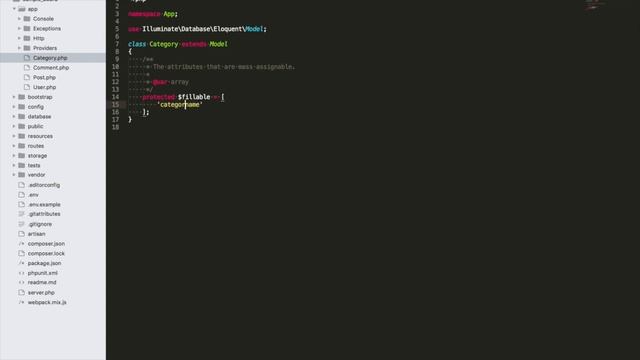
Task: Open Post.php in the sidebar
Action: coord(44,78)
